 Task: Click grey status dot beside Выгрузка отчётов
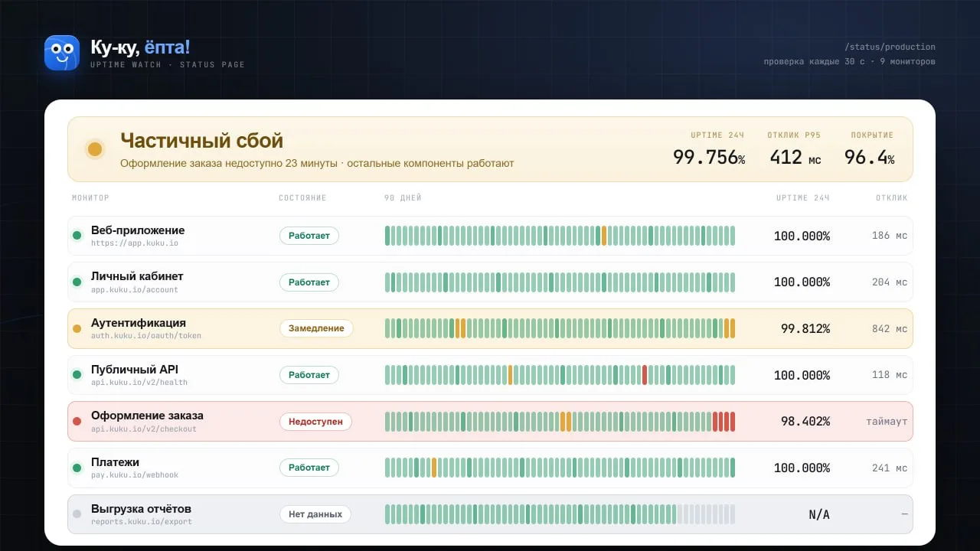point(77,514)
